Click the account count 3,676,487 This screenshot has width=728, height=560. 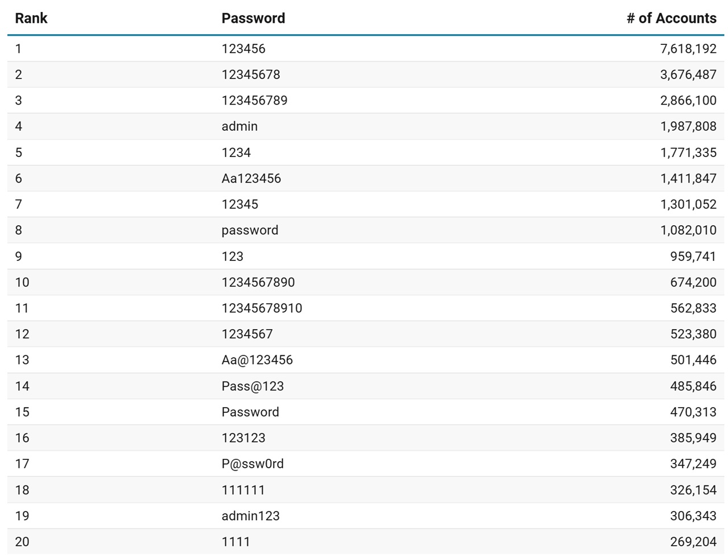[688, 74]
